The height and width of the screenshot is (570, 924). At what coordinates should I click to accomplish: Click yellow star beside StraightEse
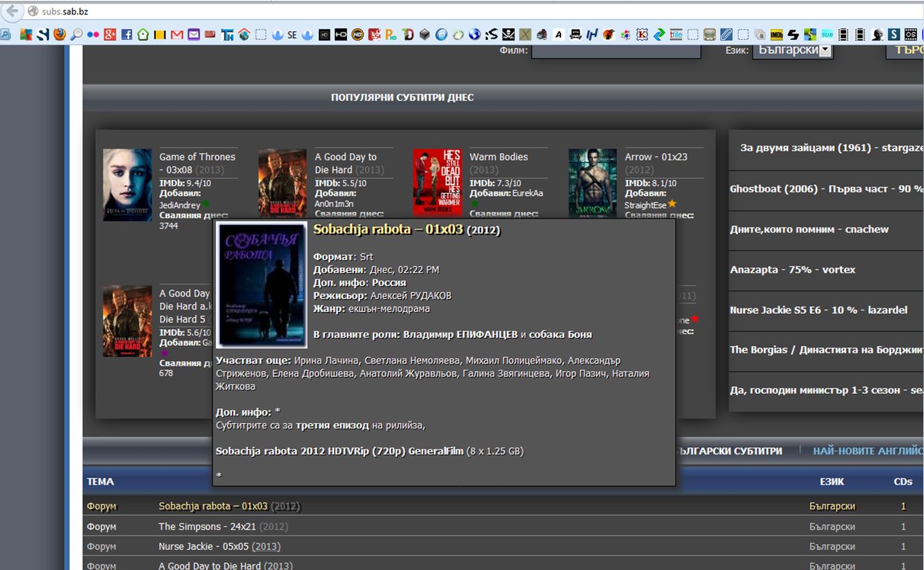point(671,204)
